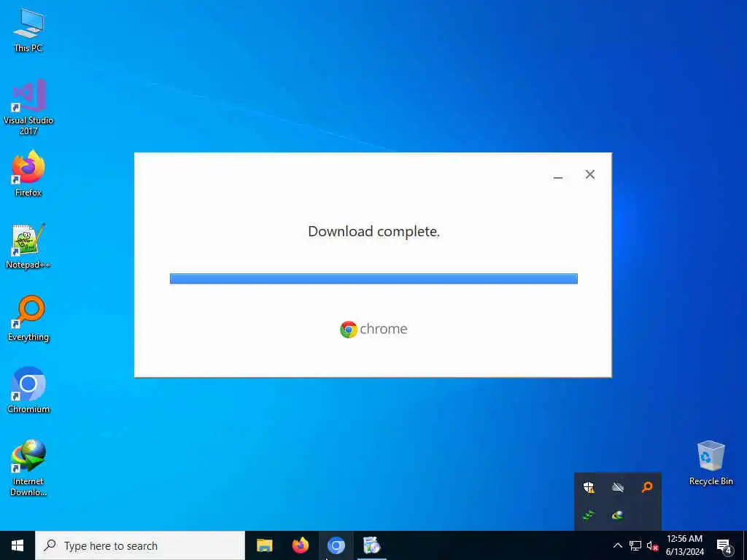Click the Chrome download progress bar
Image resolution: width=747 pixels, height=560 pixels.
tap(373, 279)
